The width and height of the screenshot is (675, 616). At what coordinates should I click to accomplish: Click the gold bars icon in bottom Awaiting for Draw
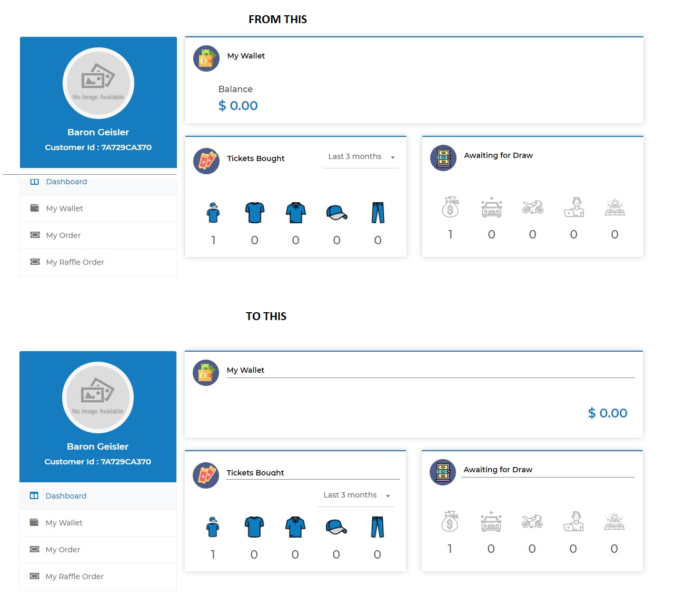(614, 521)
